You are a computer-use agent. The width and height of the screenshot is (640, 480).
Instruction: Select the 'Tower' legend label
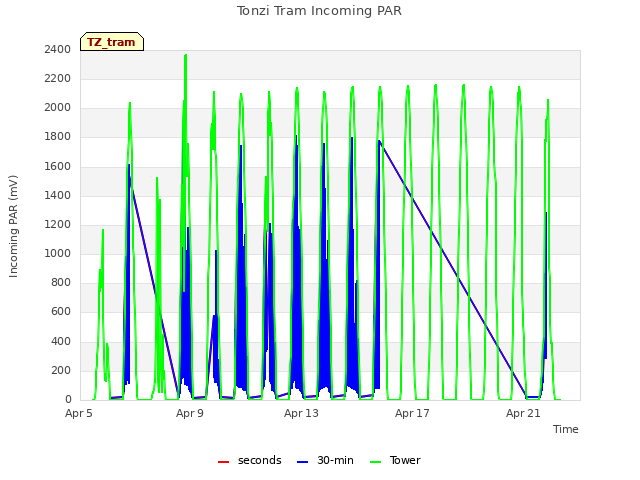click(x=405, y=460)
